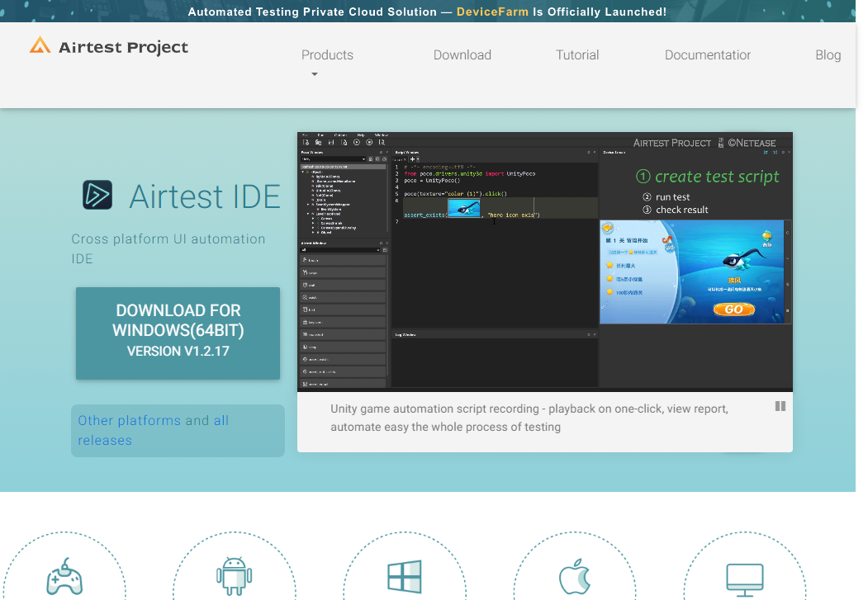Click the orange GO button in demo
Image resolution: width=868 pixels, height=600 pixels.
[733, 309]
